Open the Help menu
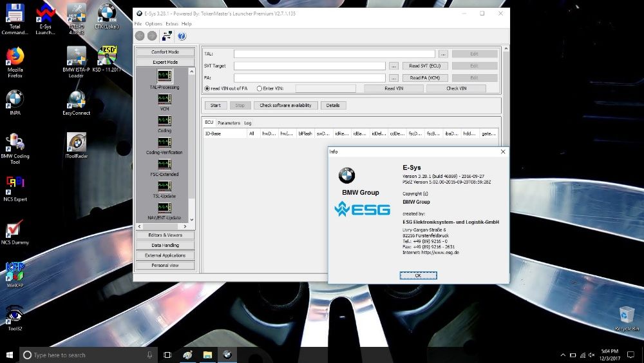Image resolution: width=644 pixels, height=363 pixels. click(187, 24)
